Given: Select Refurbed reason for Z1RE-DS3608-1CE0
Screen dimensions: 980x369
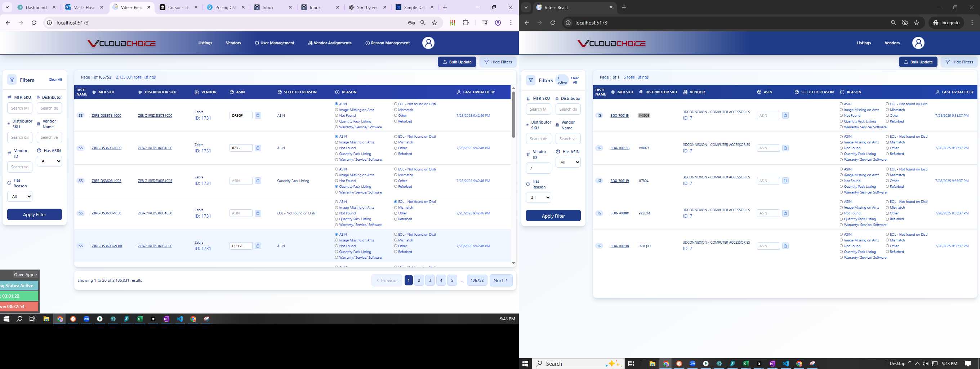Looking at the screenshot, I should pyautogui.click(x=396, y=219).
